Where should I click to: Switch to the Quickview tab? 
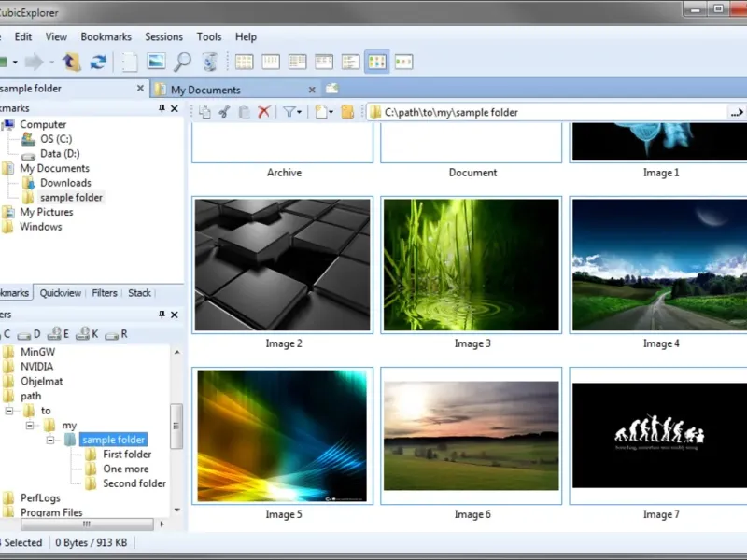tap(61, 293)
